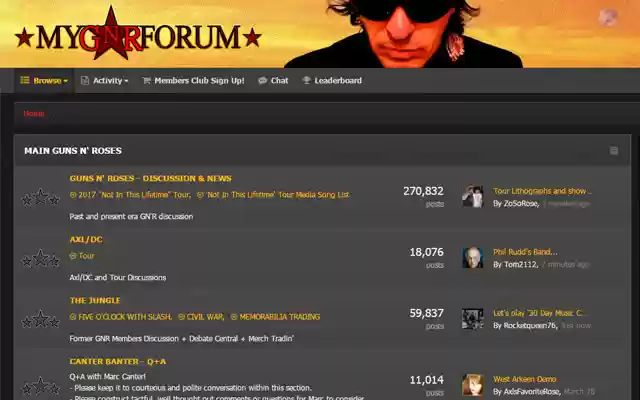Collapse the Main Guns N' Roses section
This screenshot has width=640, height=400.
pyautogui.click(x=613, y=151)
